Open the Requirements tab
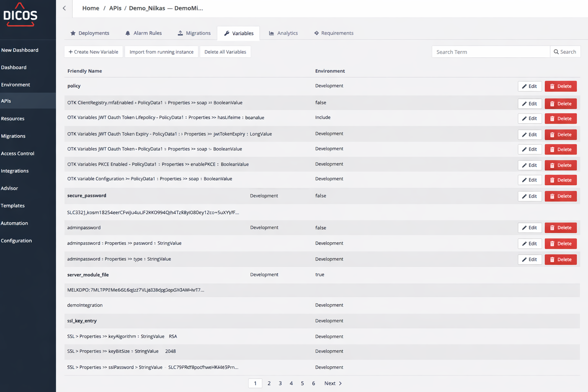Viewport: 588px width, 392px height. (x=333, y=33)
